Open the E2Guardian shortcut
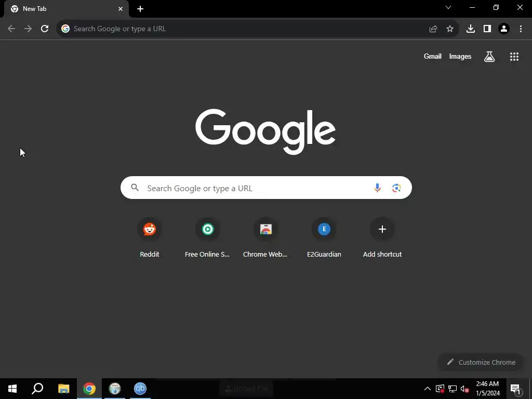Image resolution: width=532 pixels, height=399 pixels. (324, 238)
